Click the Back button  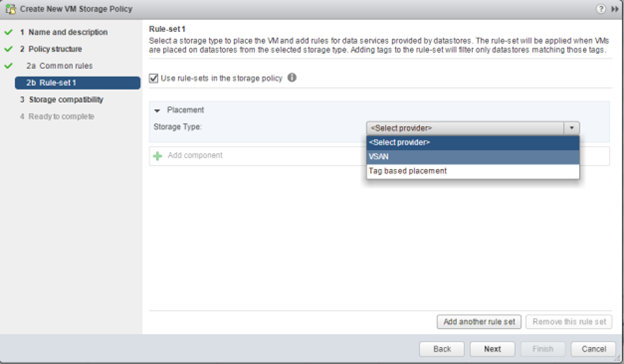click(442, 349)
